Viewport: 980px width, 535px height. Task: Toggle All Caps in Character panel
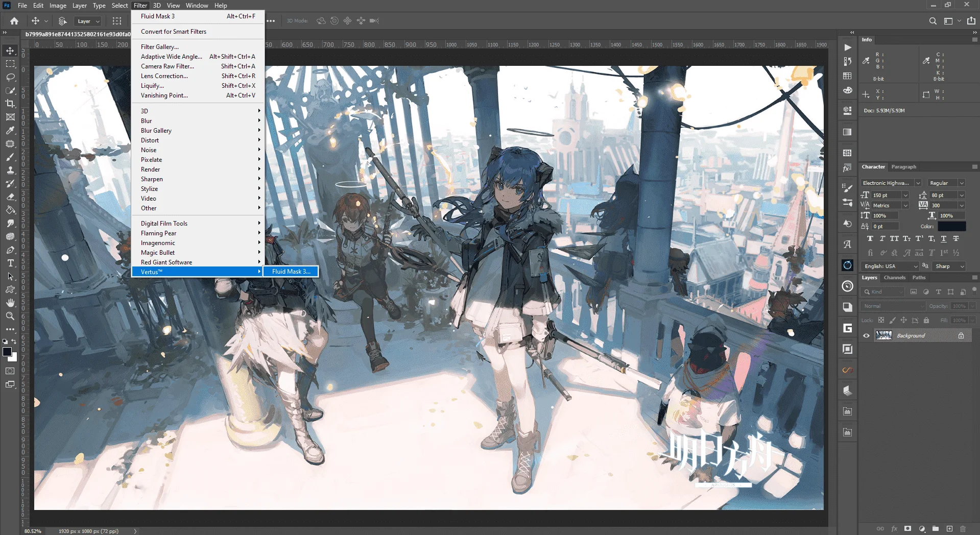tap(894, 239)
